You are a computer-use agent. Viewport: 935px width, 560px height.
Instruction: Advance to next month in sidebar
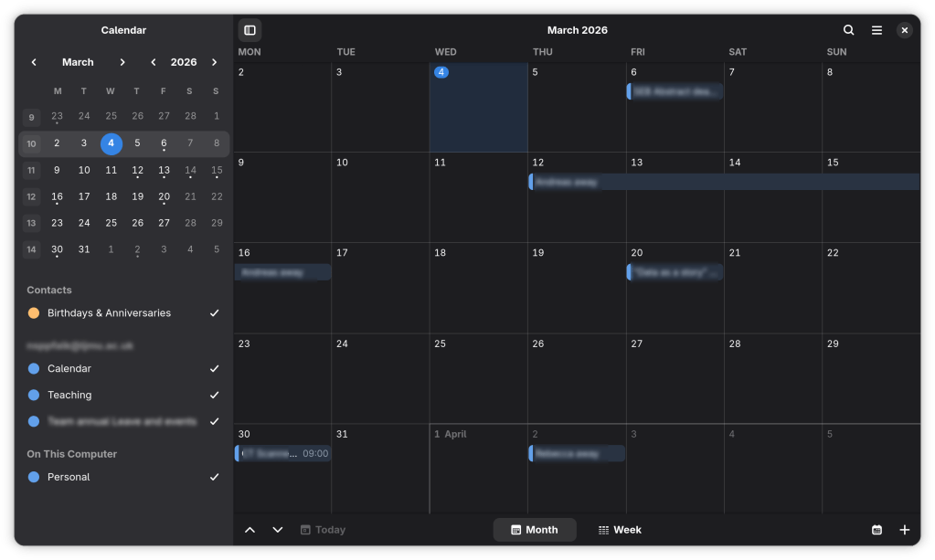pyautogui.click(x=122, y=62)
